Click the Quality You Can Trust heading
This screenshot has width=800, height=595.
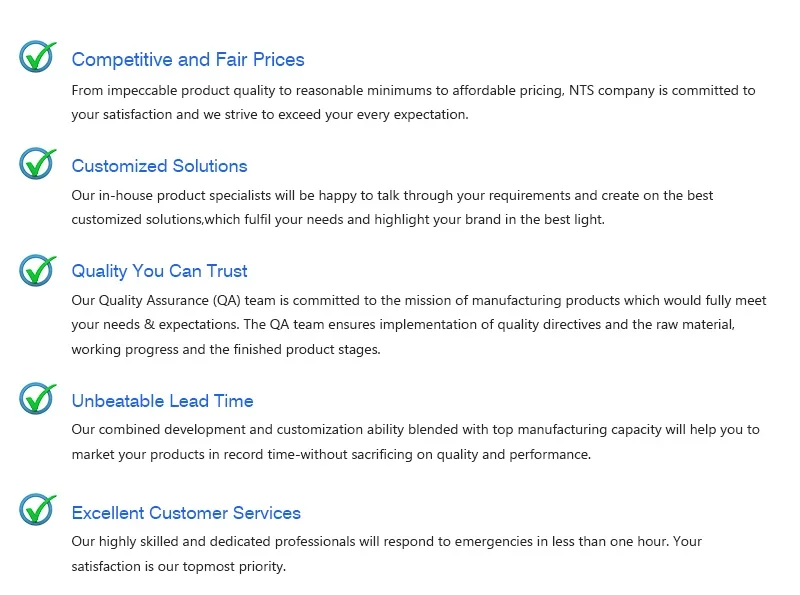click(159, 271)
